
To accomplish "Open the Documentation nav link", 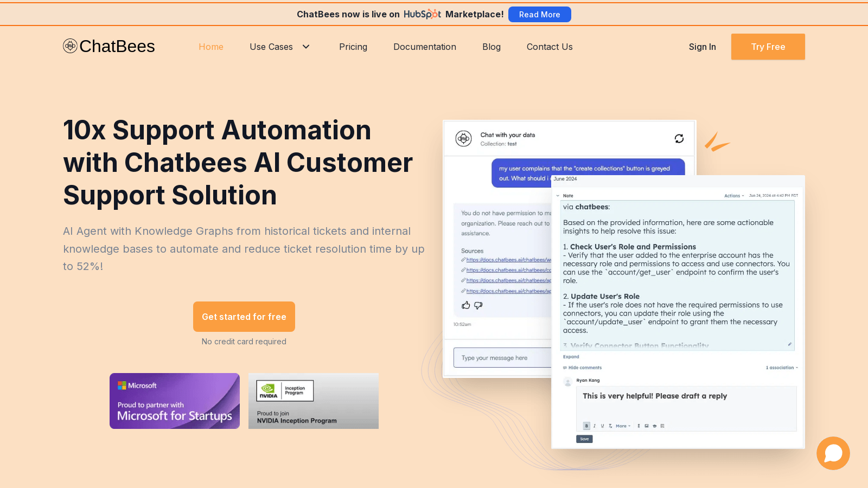I will 425,47.
